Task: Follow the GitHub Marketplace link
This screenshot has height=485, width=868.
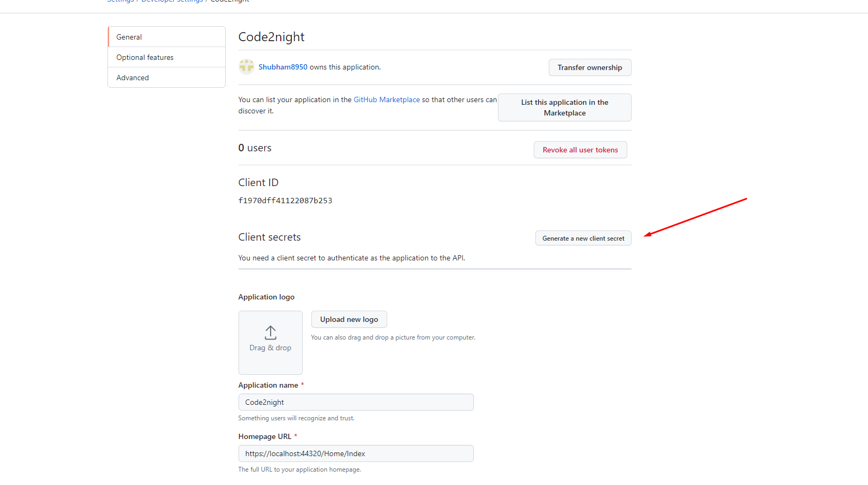Action: (387, 99)
